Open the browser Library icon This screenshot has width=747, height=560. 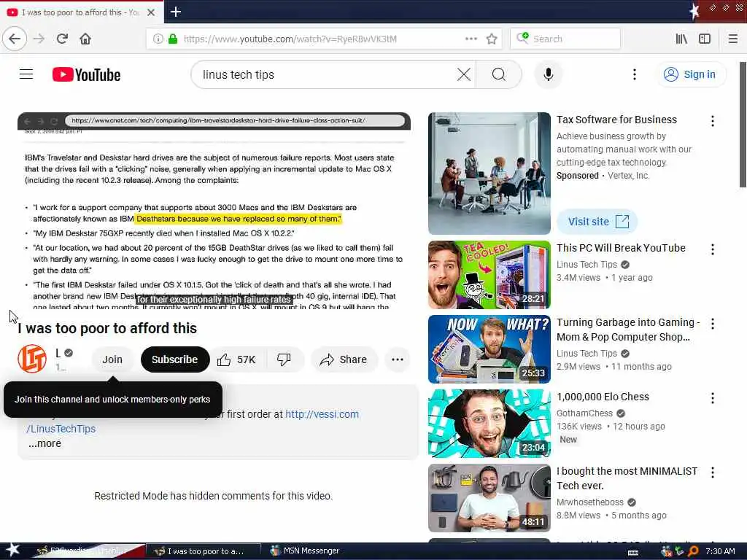click(x=681, y=39)
